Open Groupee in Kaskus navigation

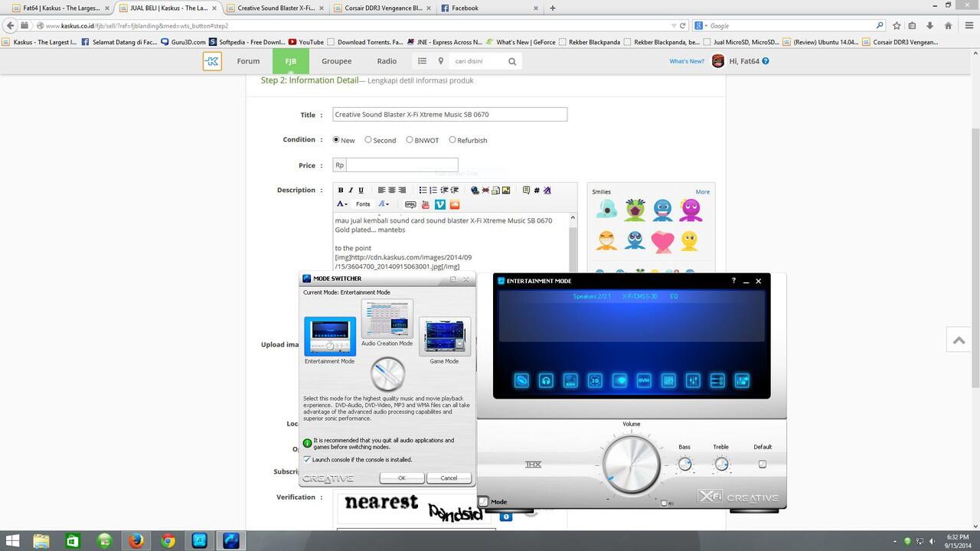pos(337,61)
